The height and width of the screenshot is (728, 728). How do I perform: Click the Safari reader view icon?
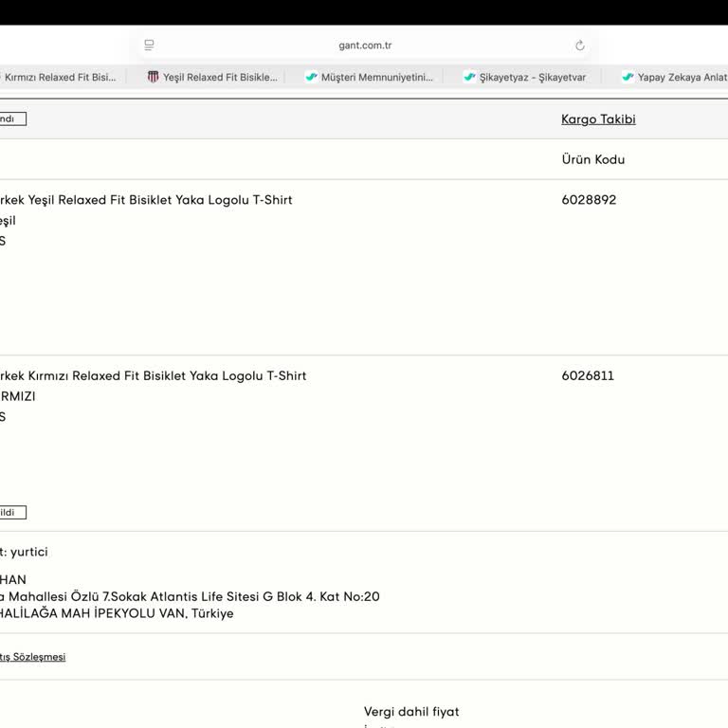[x=149, y=45]
